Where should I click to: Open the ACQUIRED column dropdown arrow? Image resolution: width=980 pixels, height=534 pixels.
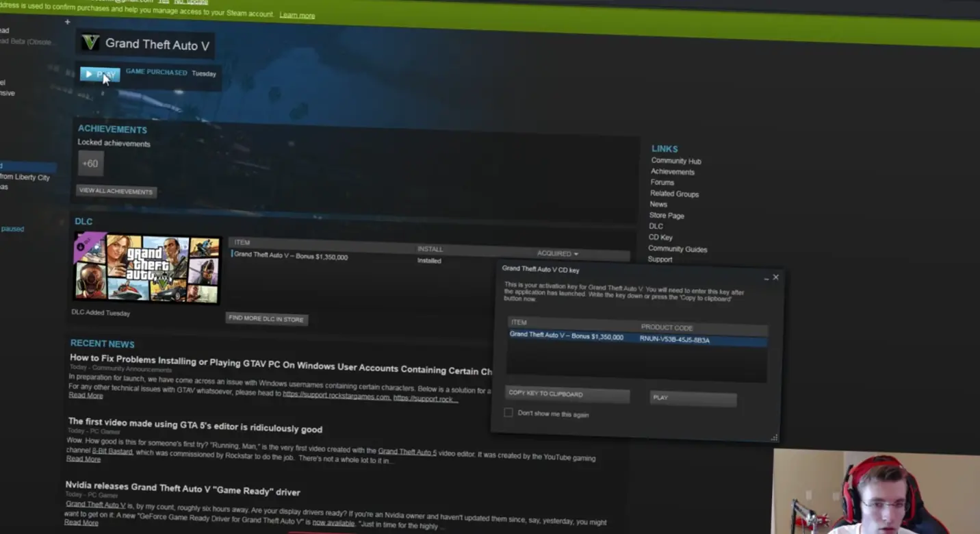(x=576, y=254)
